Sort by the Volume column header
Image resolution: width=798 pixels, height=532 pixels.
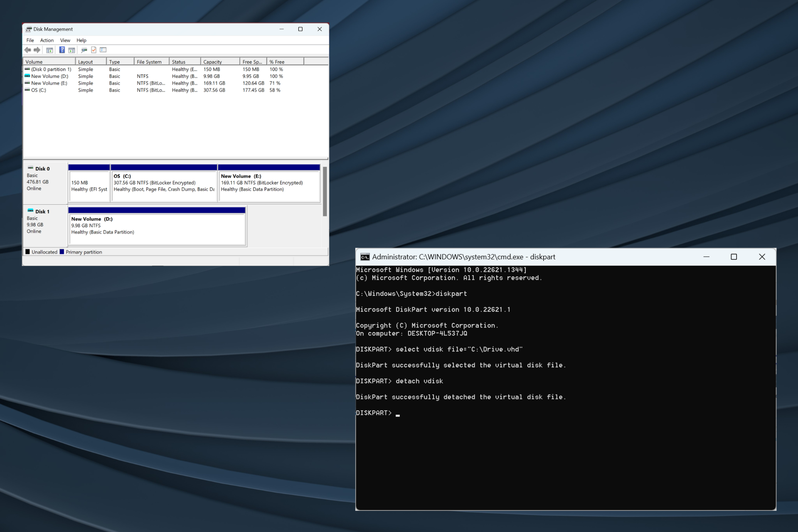pos(49,62)
